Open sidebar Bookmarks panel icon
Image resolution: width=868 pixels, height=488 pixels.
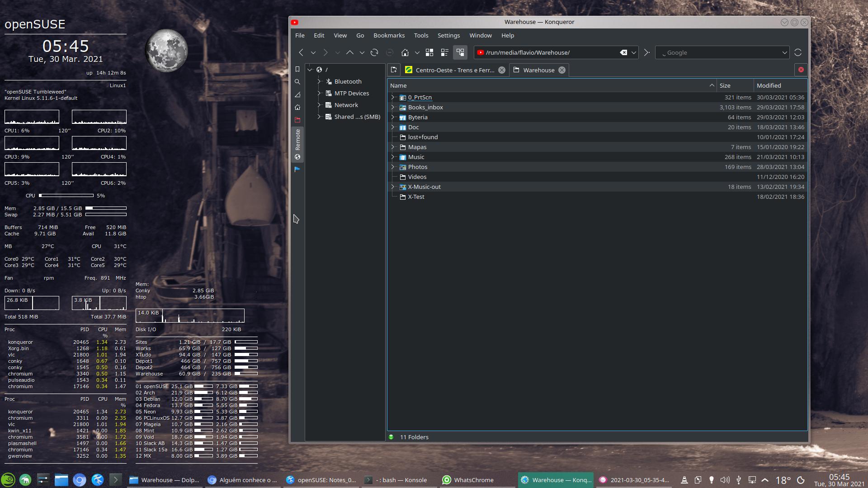[297, 69]
